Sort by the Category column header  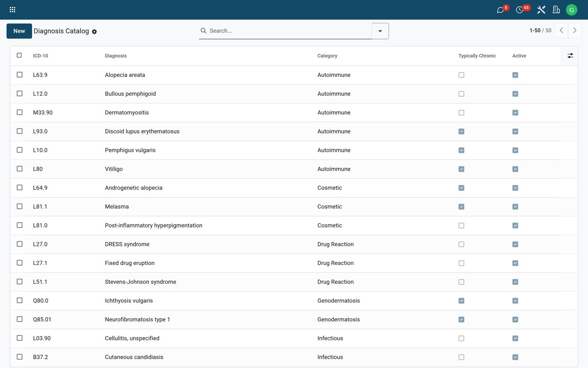click(327, 56)
